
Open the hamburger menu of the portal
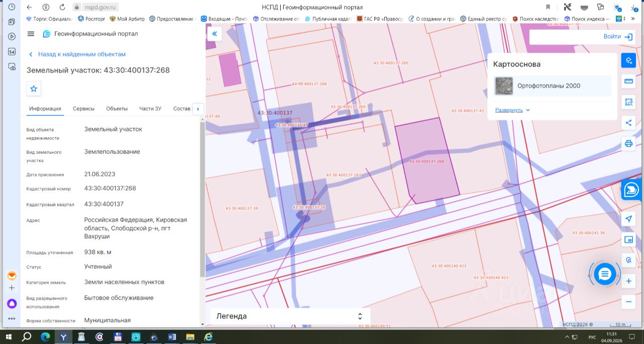pos(31,34)
